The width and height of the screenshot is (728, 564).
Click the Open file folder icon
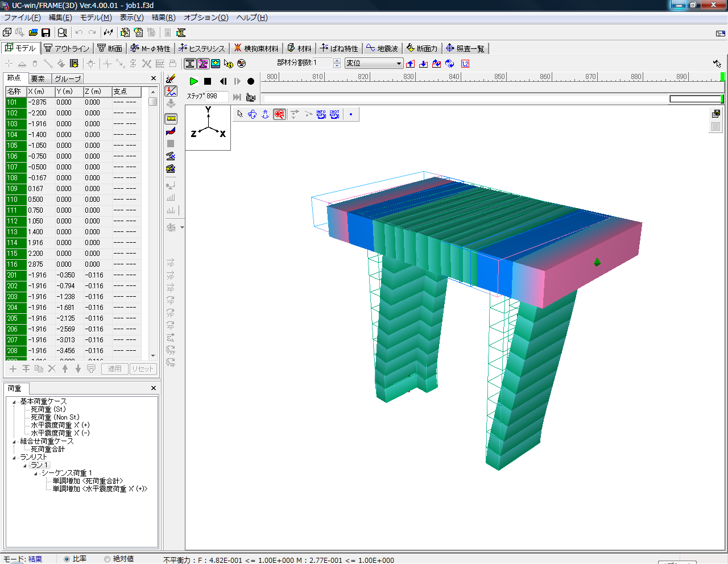33,32
